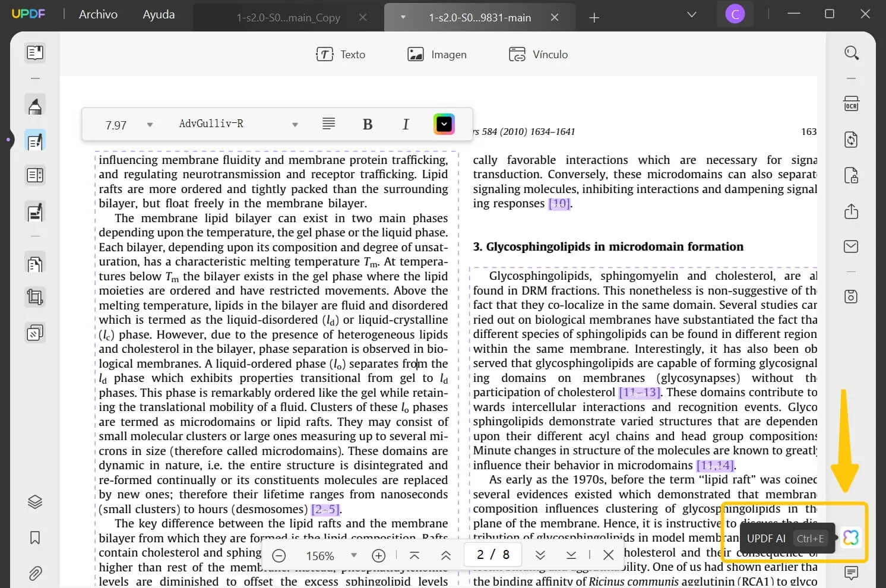Close the 1-s2.0-S0...main_Copy tab
The image size is (886, 588).
[x=363, y=18]
